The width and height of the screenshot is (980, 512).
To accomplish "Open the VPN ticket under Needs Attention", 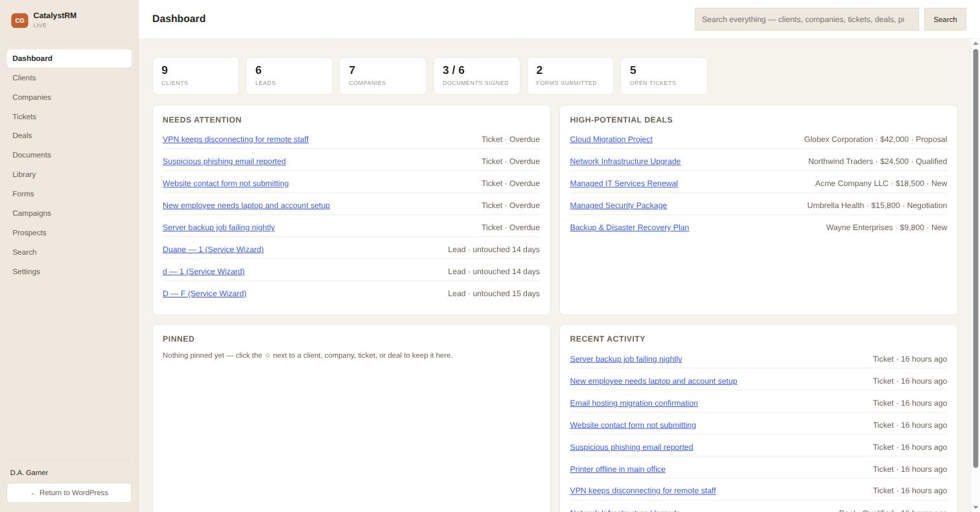I will coord(235,139).
